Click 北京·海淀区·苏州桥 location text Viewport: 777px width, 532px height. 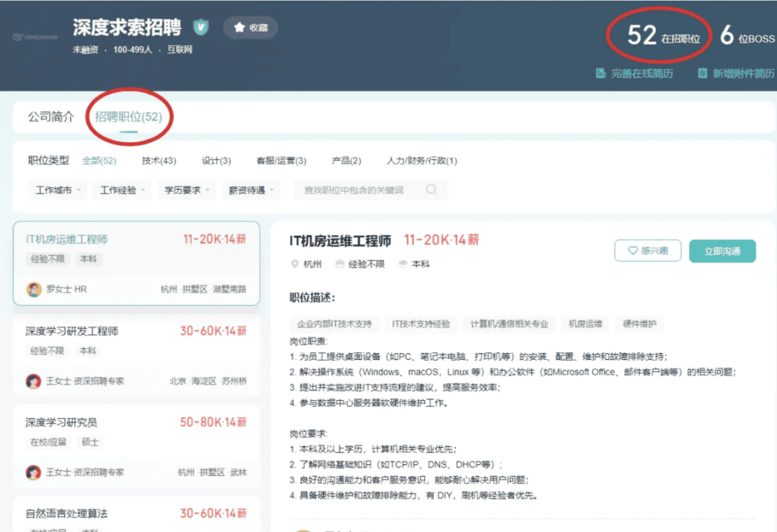208,381
